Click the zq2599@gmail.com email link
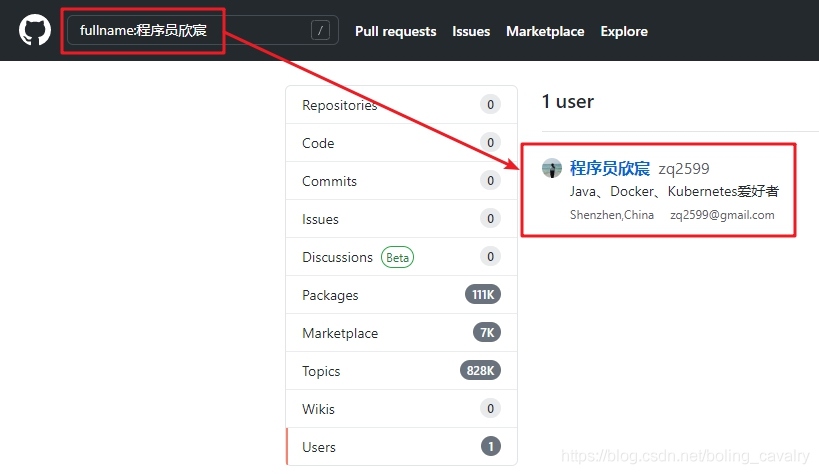 722,215
